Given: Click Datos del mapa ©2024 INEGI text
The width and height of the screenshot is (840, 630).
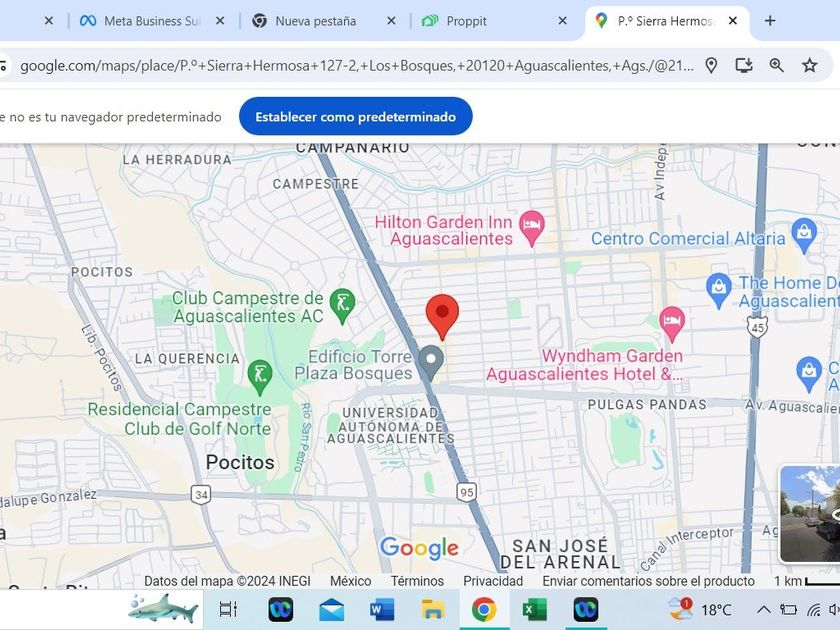Looking at the screenshot, I should click(x=227, y=581).
